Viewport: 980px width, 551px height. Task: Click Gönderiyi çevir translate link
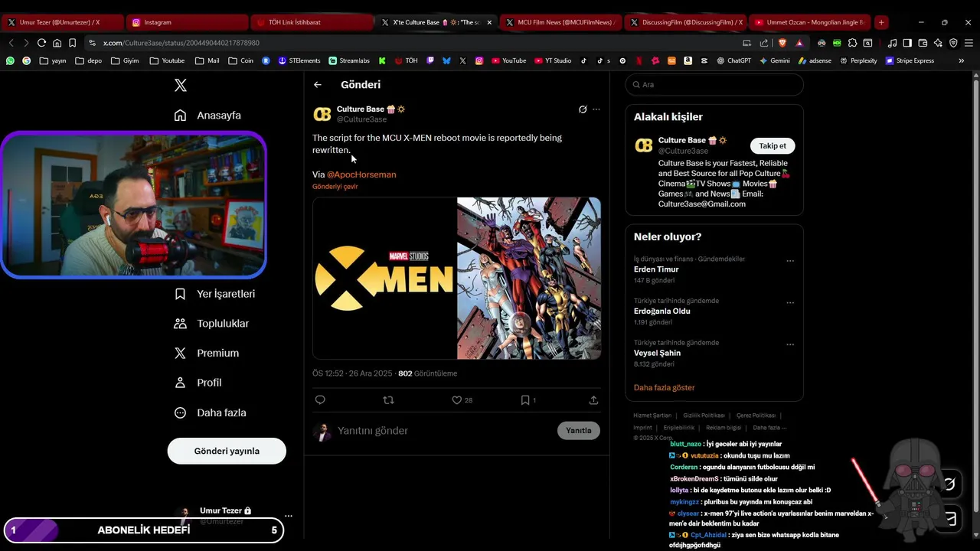pyautogui.click(x=335, y=187)
